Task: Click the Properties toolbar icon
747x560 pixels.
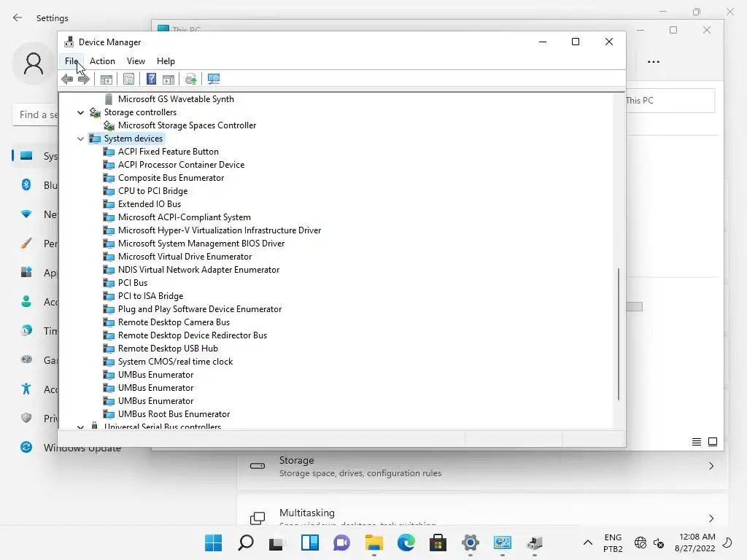Action: [x=128, y=79]
